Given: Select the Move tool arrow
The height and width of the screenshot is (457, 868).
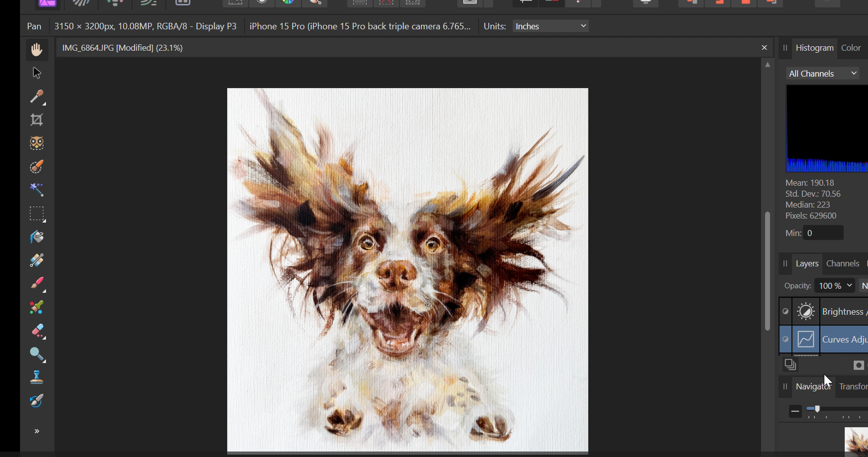Looking at the screenshot, I should (x=37, y=73).
